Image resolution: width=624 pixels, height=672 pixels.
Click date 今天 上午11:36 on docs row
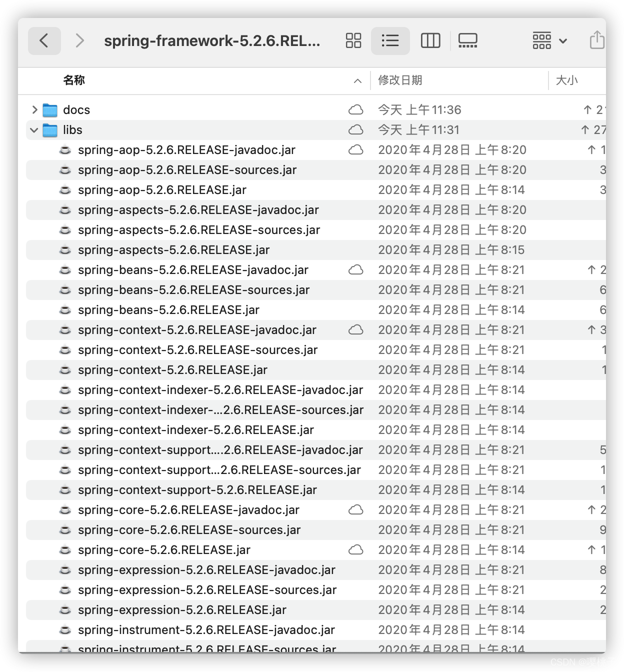(x=419, y=110)
